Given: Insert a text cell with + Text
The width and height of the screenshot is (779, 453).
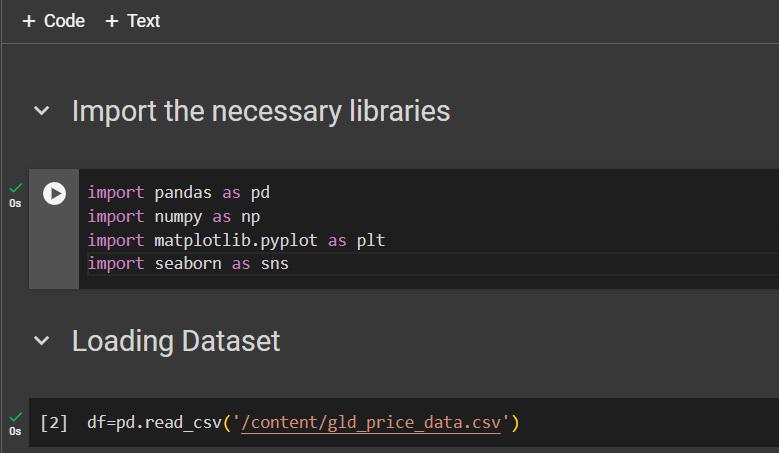Looking at the screenshot, I should [x=132, y=21].
